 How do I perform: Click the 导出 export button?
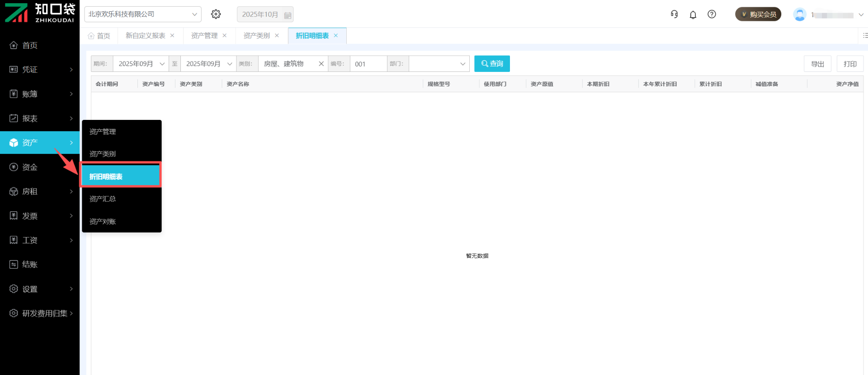click(817, 64)
